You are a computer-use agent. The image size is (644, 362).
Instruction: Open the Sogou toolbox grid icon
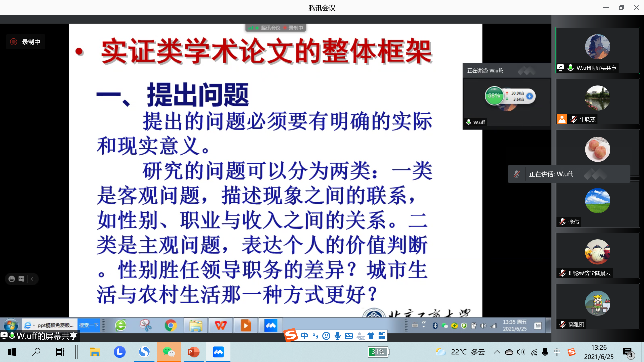[x=382, y=336]
